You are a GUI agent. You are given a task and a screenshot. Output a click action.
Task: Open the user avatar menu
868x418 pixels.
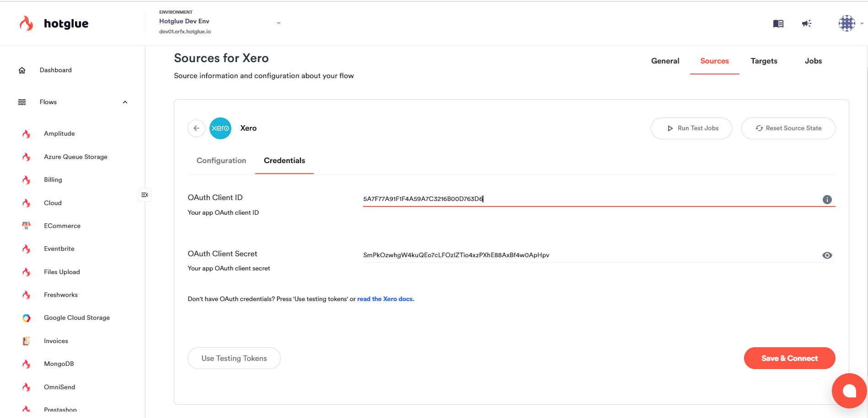point(847,23)
